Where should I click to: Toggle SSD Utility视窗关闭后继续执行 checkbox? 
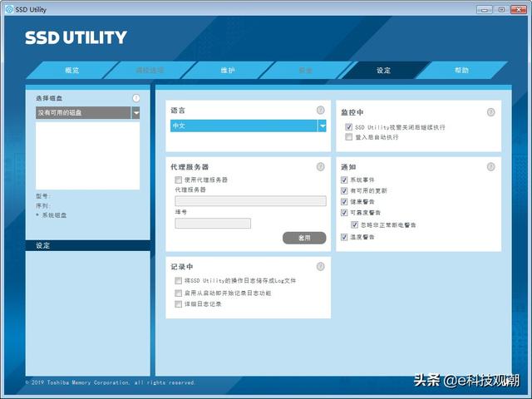point(349,127)
